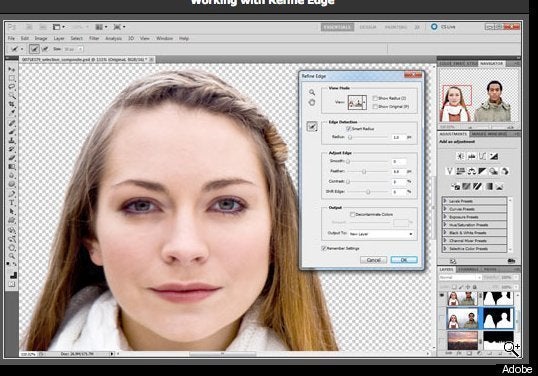Select the top layer's mask thumbnail
538x376 pixels.
coord(498,298)
